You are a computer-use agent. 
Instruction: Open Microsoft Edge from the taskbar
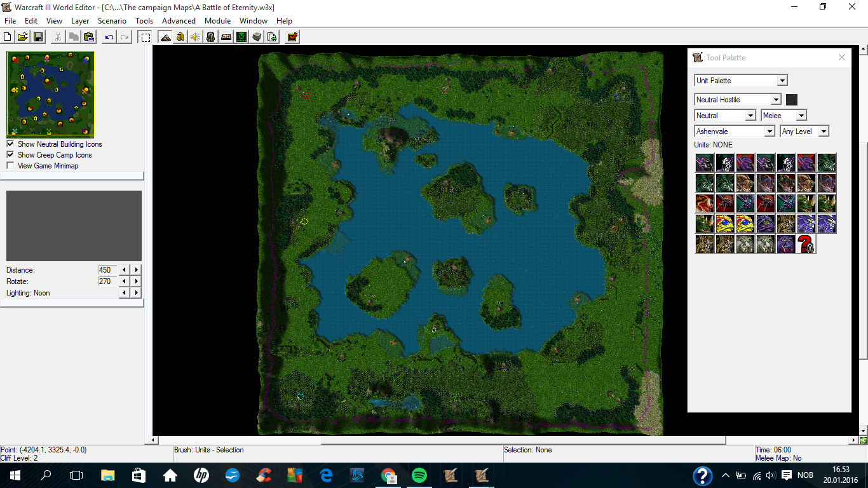327,475
